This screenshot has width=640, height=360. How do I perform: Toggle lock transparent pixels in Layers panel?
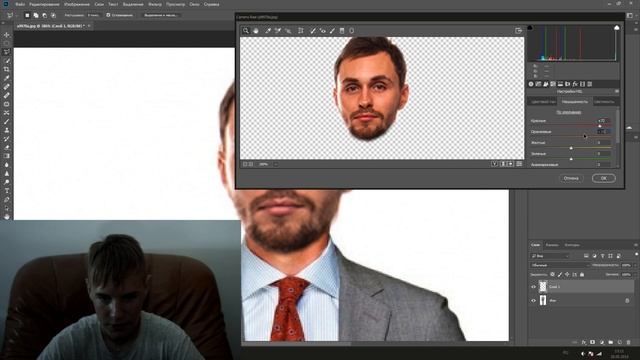[x=552, y=275]
